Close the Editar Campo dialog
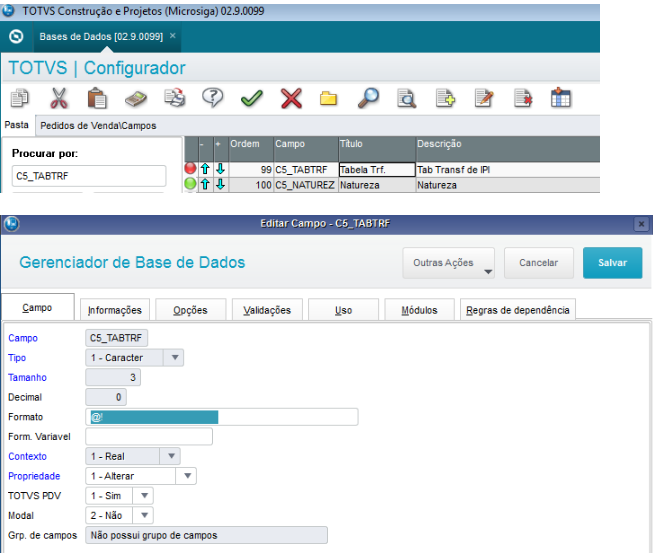The height and width of the screenshot is (556, 653). [641, 224]
